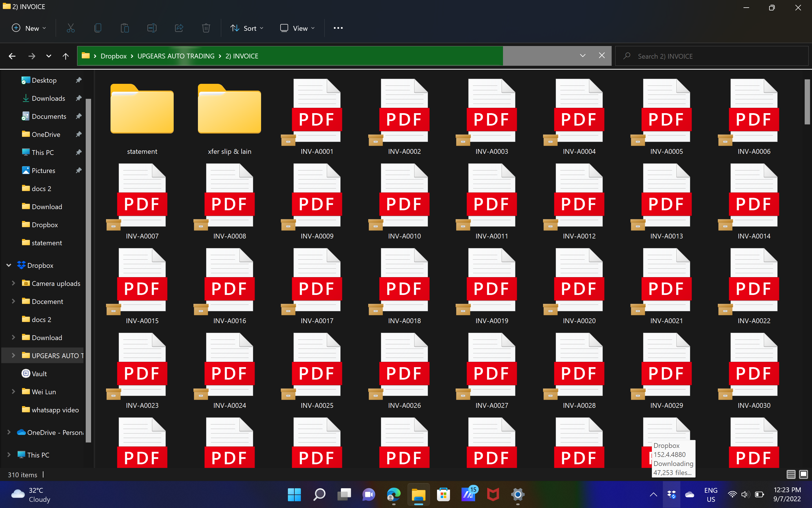Viewport: 812px width, 508px height.
Task: Select file INV-A0019
Action: pos(491,286)
